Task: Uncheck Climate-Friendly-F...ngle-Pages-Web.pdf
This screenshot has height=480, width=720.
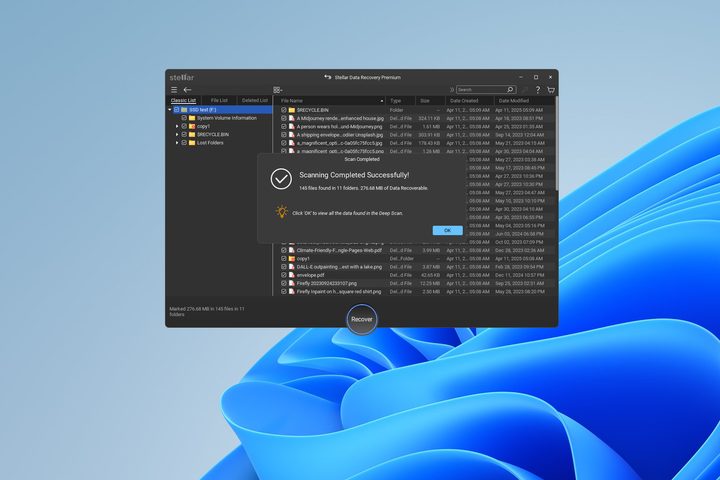Action: coord(284,250)
